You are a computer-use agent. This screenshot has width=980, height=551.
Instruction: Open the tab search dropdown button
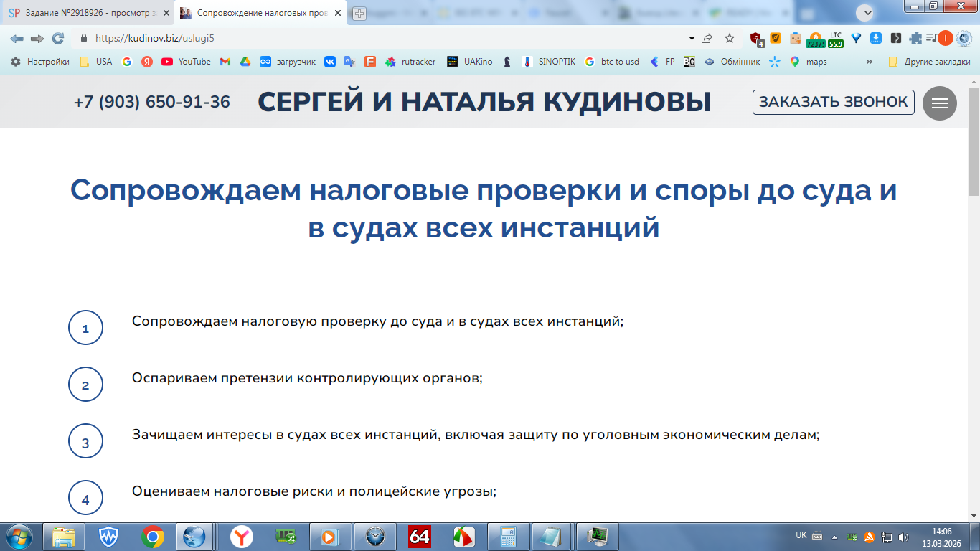(x=866, y=12)
